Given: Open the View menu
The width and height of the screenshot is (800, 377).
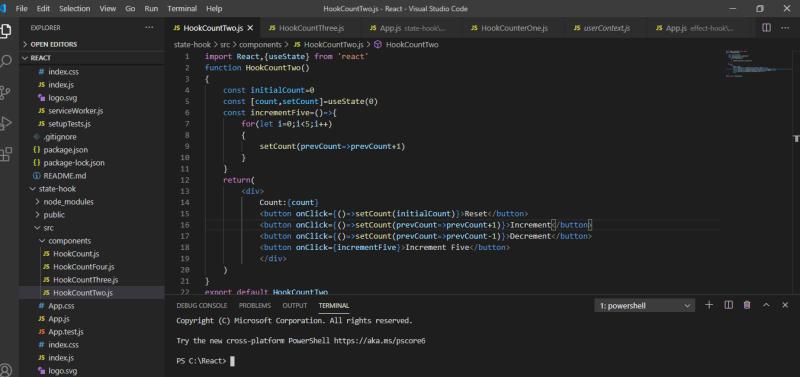Looking at the screenshot, I should click(108, 9).
